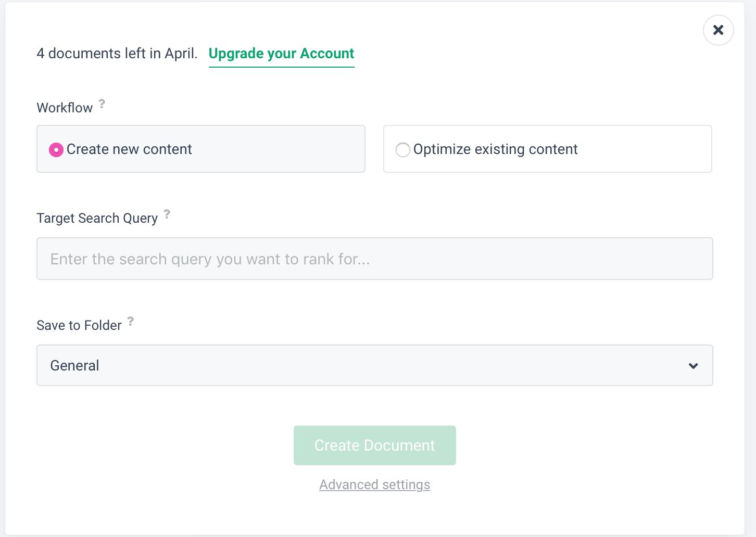Click the folder dropdown chevron arrow

tap(693, 366)
